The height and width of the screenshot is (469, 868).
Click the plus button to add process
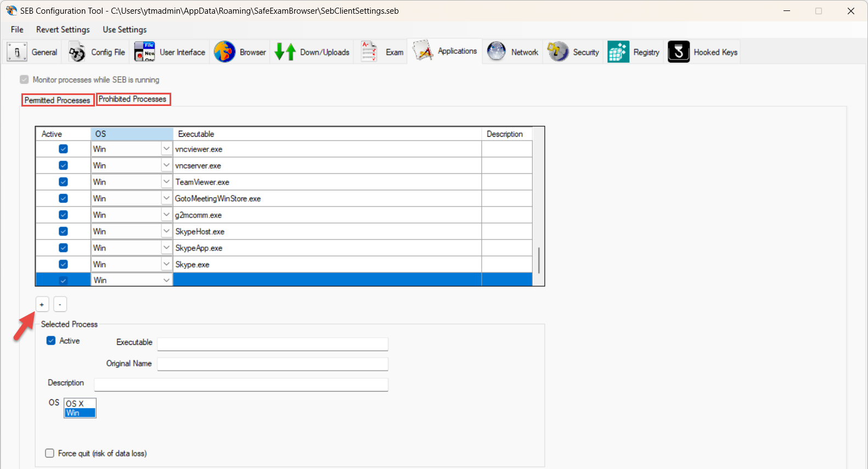click(42, 304)
